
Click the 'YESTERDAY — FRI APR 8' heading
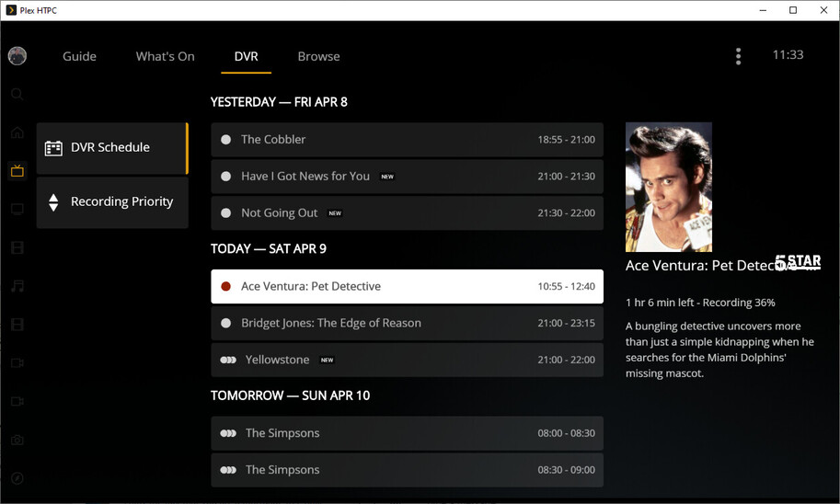coord(279,102)
